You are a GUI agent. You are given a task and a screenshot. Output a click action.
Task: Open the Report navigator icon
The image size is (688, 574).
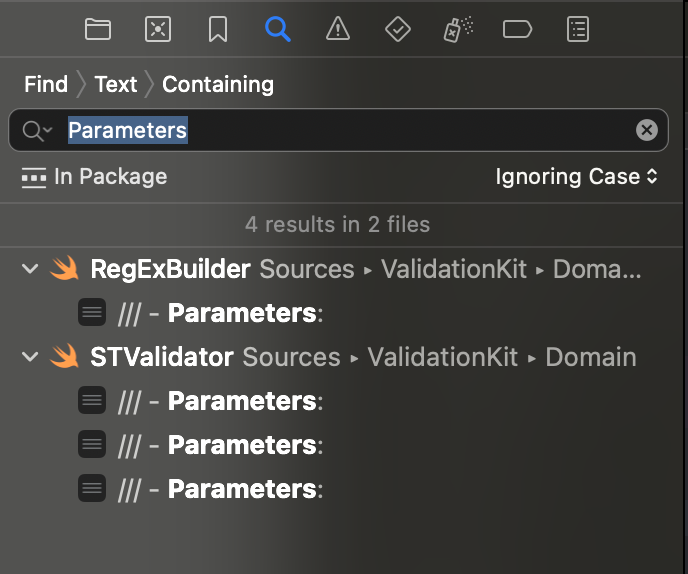coord(578,29)
